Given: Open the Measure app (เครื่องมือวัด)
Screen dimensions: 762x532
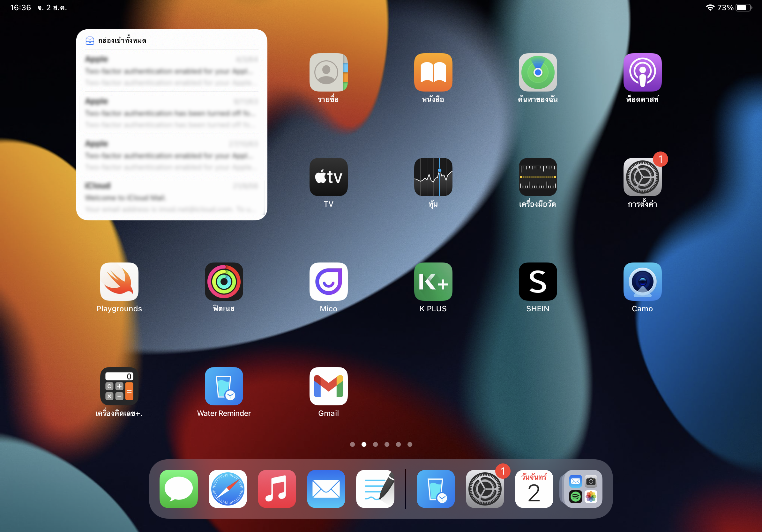Looking at the screenshot, I should click(538, 177).
